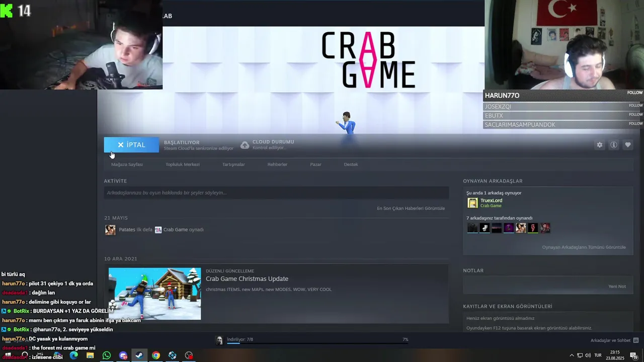The height and width of the screenshot is (362, 644).
Task: Open the notification center with 19 badge
Action: (x=633, y=355)
